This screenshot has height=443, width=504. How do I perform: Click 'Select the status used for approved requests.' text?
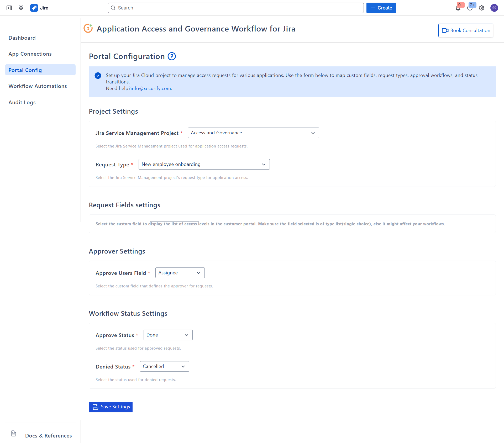pos(138,348)
